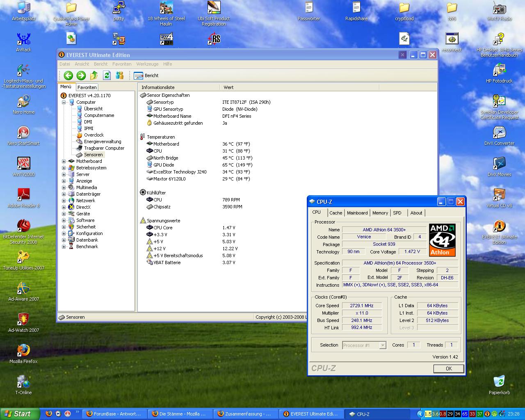
Task: Expand the Datenträger tree node
Action: [64, 194]
